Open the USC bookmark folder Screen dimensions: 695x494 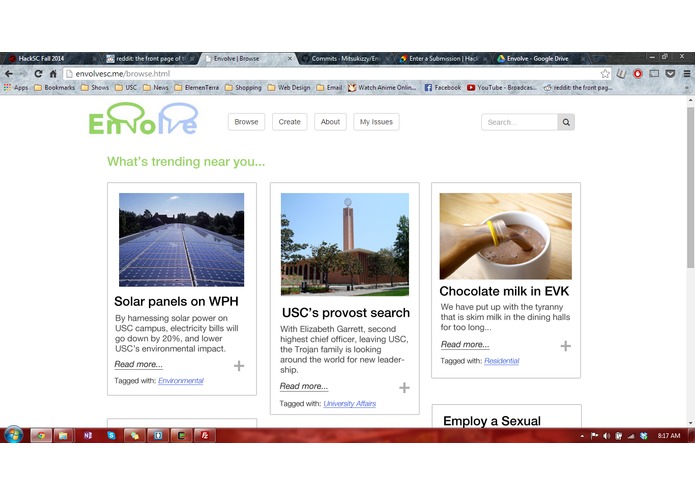[x=126, y=88]
